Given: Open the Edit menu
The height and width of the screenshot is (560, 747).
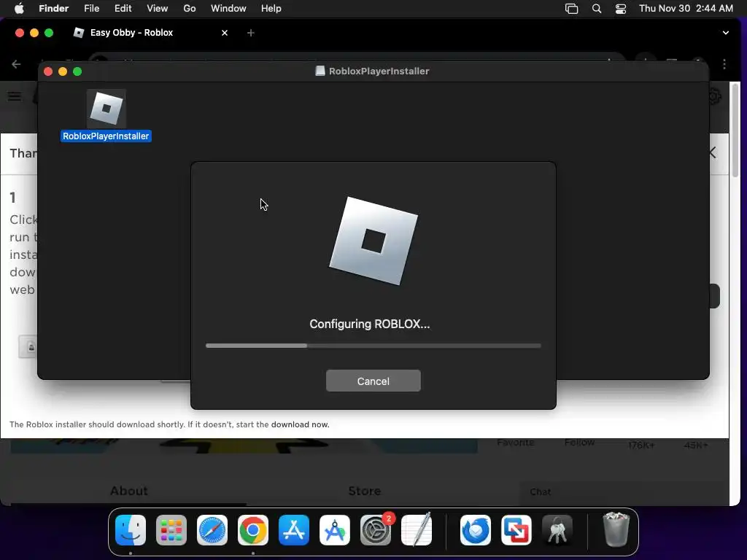Looking at the screenshot, I should tap(123, 8).
